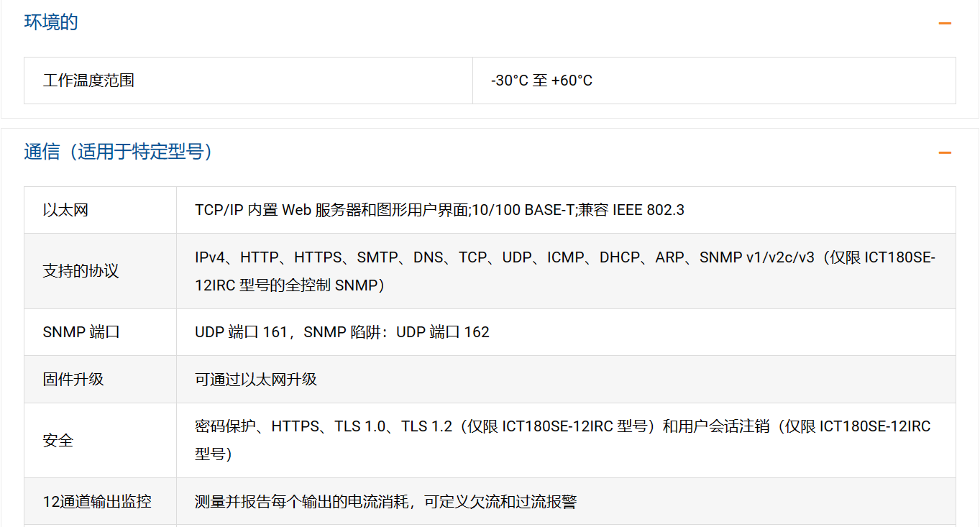Click the 环境的 section heading
This screenshot has width=980, height=527.
pyautogui.click(x=51, y=22)
